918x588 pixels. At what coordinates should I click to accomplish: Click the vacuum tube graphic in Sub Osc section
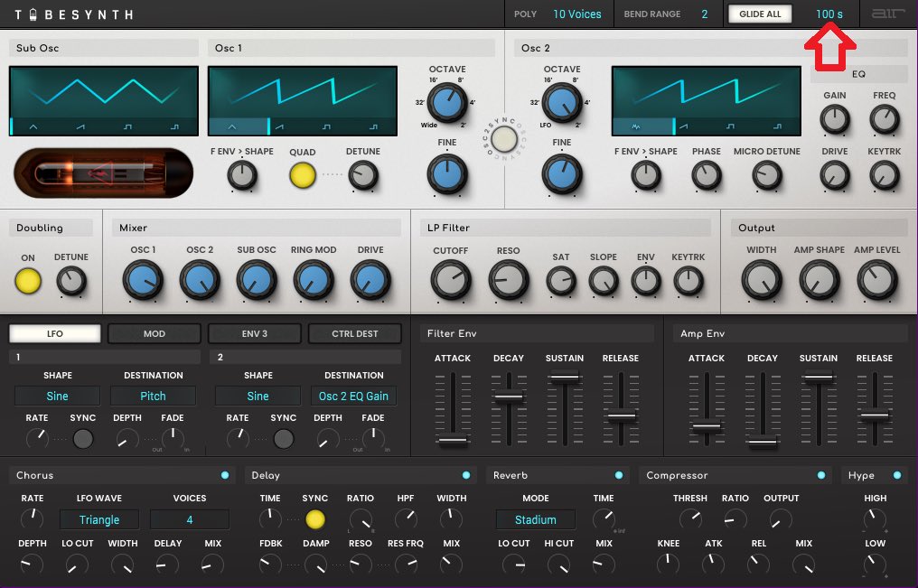102,173
